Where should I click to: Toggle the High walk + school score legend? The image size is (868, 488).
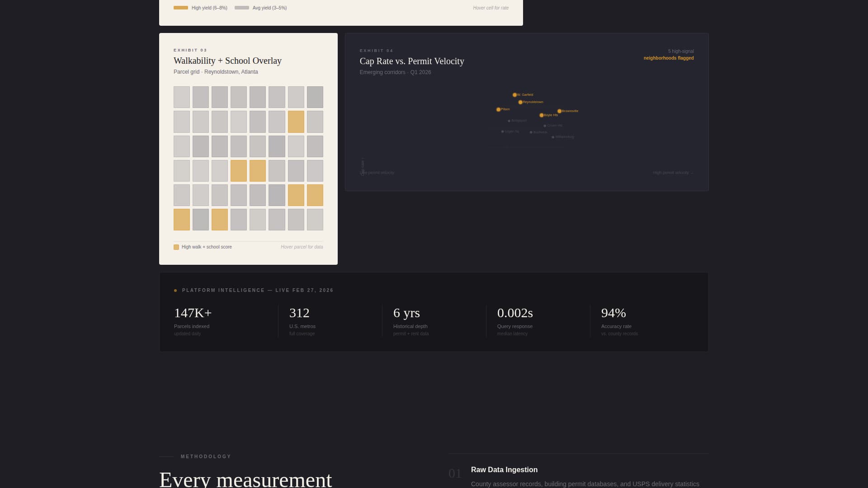tap(203, 247)
